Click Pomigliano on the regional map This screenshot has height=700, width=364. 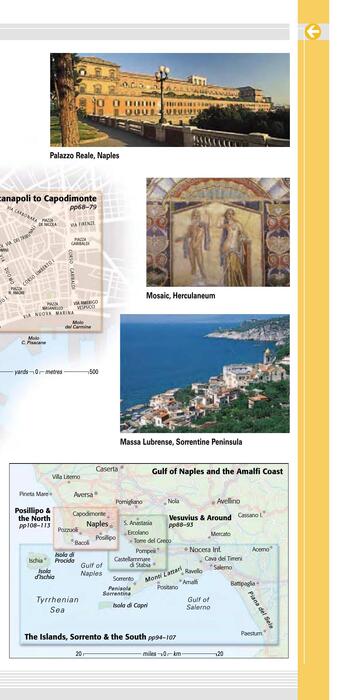[129, 502]
